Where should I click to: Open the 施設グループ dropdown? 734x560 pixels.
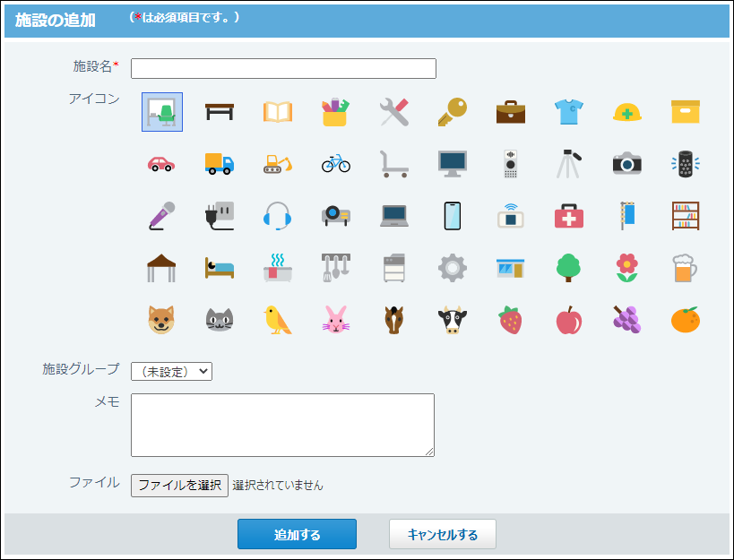click(171, 372)
